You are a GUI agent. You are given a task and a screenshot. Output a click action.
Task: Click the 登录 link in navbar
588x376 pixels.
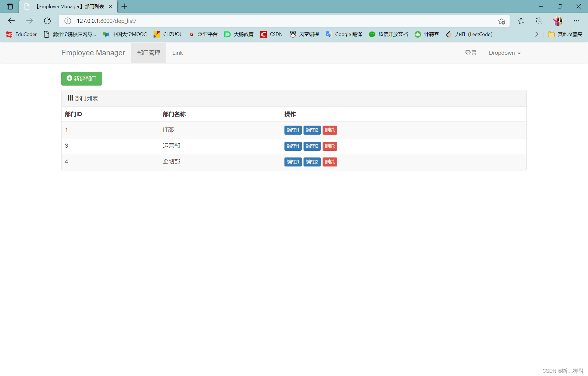pos(471,53)
